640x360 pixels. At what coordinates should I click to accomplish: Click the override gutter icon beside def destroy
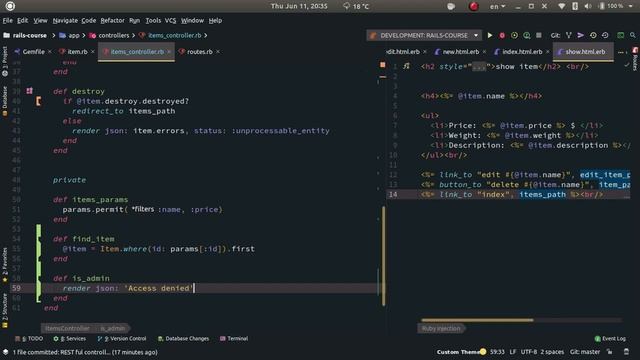29,91
